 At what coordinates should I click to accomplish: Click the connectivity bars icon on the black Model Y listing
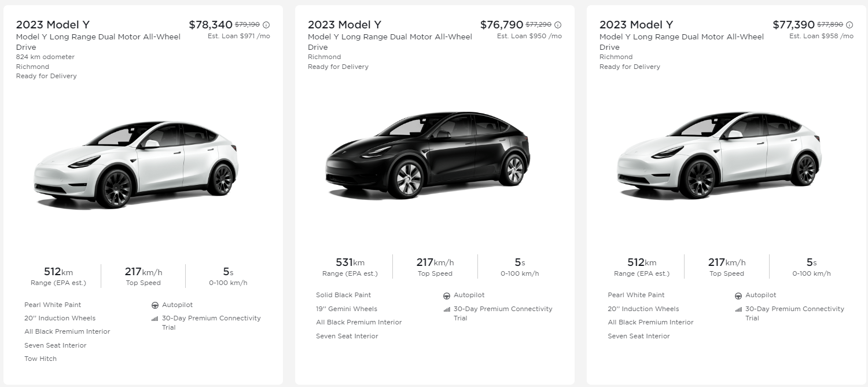[x=446, y=309]
